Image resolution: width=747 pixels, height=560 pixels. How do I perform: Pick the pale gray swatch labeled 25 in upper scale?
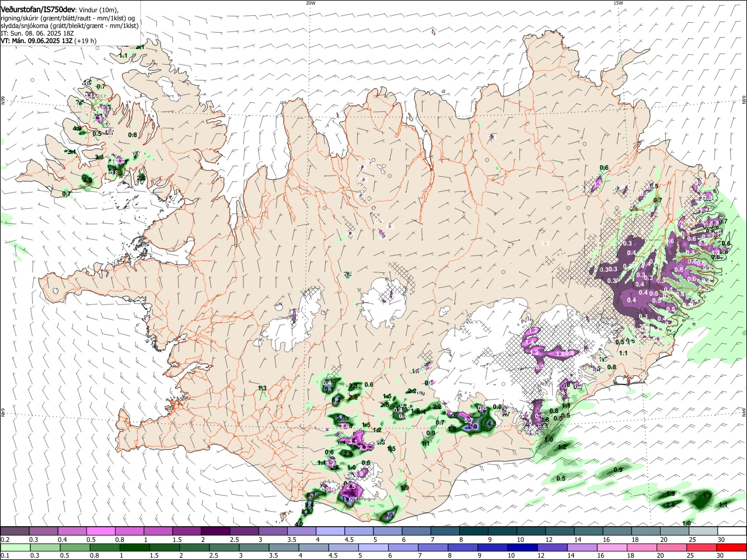tap(703, 531)
